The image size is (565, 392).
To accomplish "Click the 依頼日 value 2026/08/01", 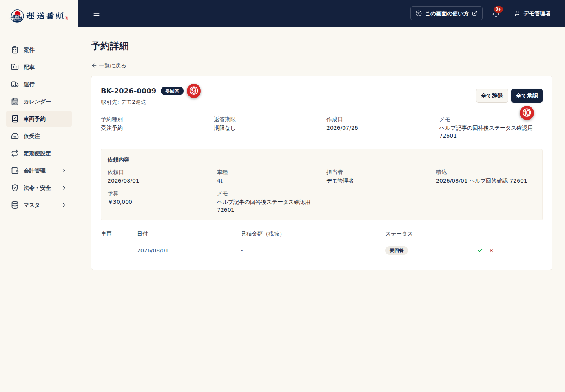I will 123,181.
